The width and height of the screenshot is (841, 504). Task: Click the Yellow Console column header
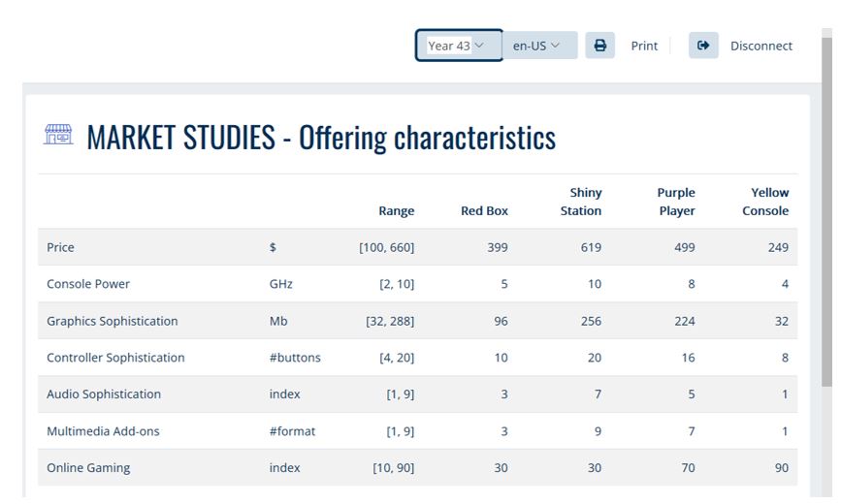(765, 202)
